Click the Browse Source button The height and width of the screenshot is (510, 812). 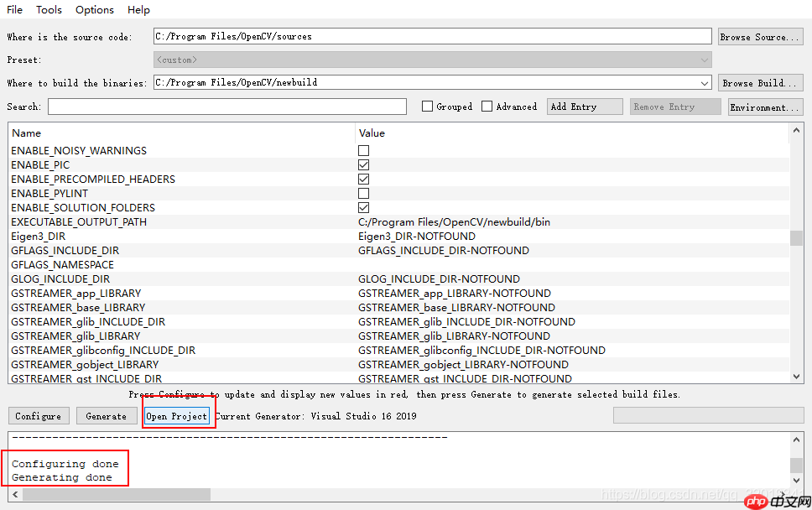coord(760,36)
